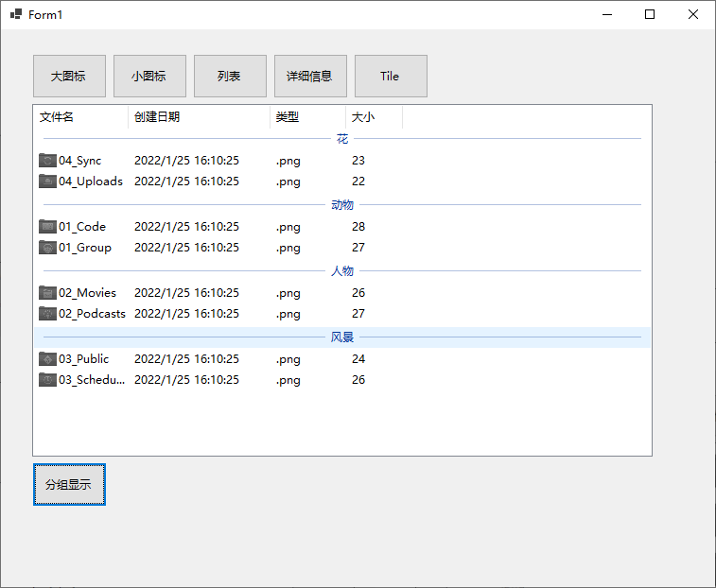The width and height of the screenshot is (716, 588).
Task: Select the 风景 group header
Action: coord(342,337)
